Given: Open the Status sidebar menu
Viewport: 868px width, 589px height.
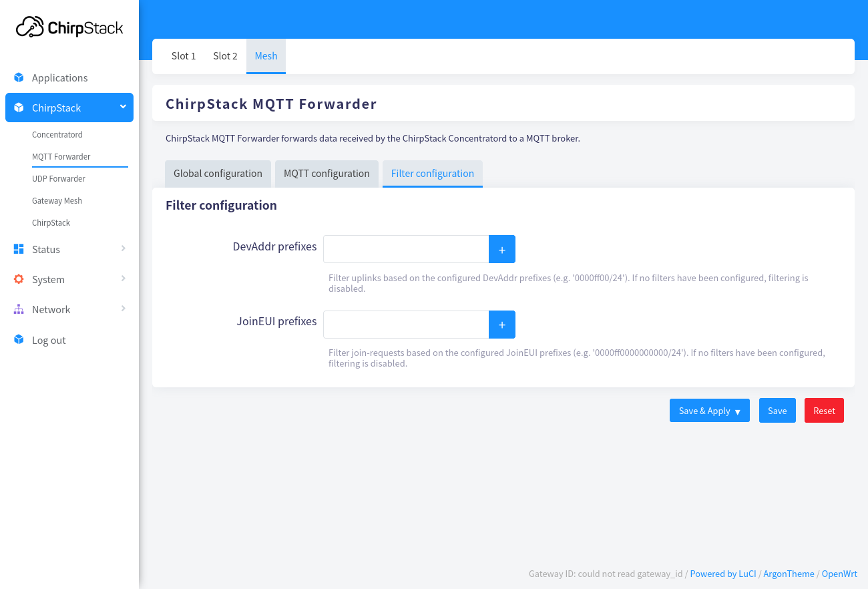Looking at the screenshot, I should pyautogui.click(x=69, y=249).
